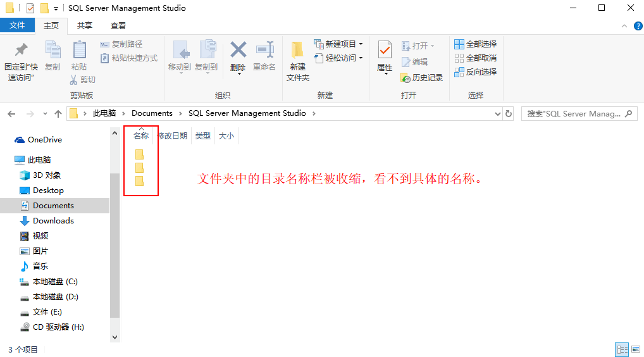Sort by the 类型 column header
Viewport: 644px width, 357px height.
point(203,135)
